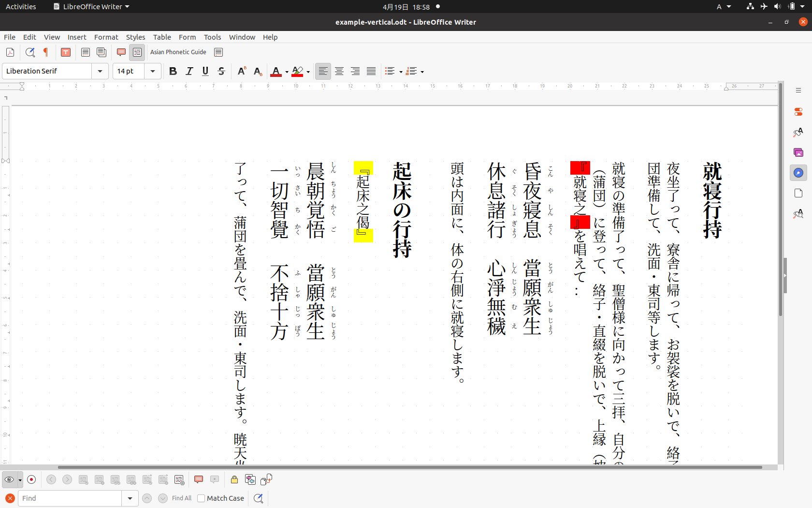Expand the 14 pt font size dropdown
This screenshot has width=812, height=508.
pyautogui.click(x=153, y=71)
